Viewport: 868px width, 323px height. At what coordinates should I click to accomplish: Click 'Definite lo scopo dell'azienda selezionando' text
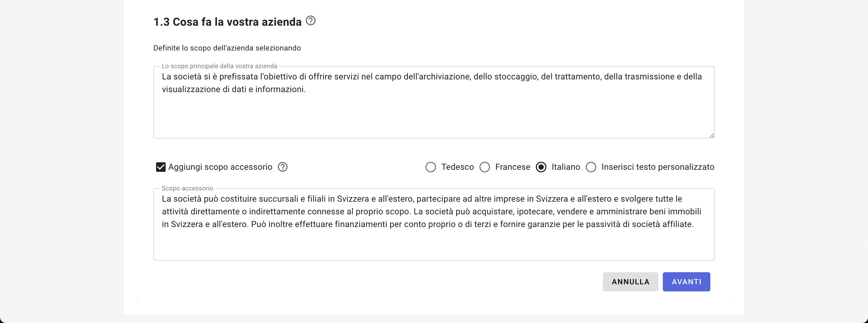coord(227,48)
